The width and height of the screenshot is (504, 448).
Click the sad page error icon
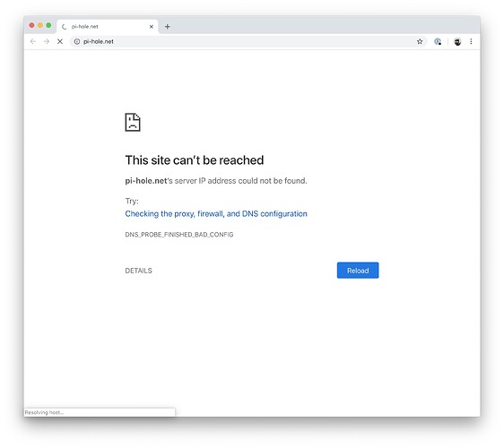coord(133,122)
